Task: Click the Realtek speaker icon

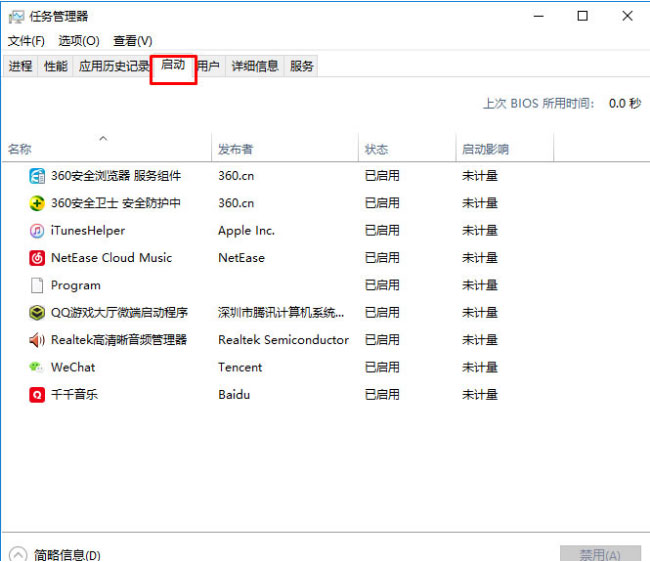Action: [37, 340]
